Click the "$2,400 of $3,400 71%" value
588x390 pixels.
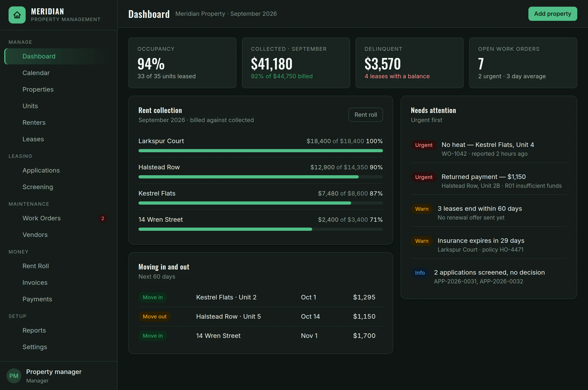[x=350, y=220]
